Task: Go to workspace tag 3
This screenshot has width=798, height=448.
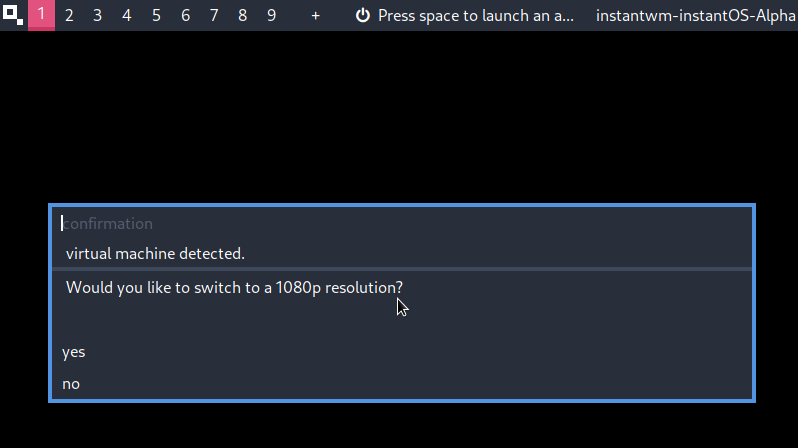Action: pyautogui.click(x=98, y=16)
